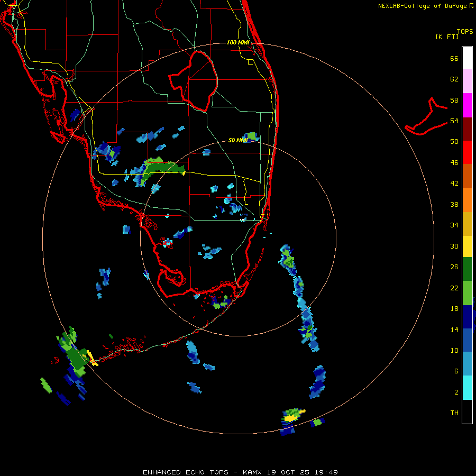This screenshot has height=476, width=476.
Task: Select the light pink legend swatch
Action: (x=467, y=81)
